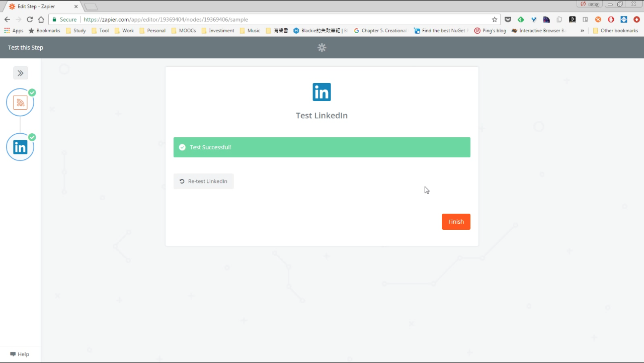This screenshot has height=363, width=644.
Task: Open the Music bookmark folder
Action: click(x=250, y=31)
